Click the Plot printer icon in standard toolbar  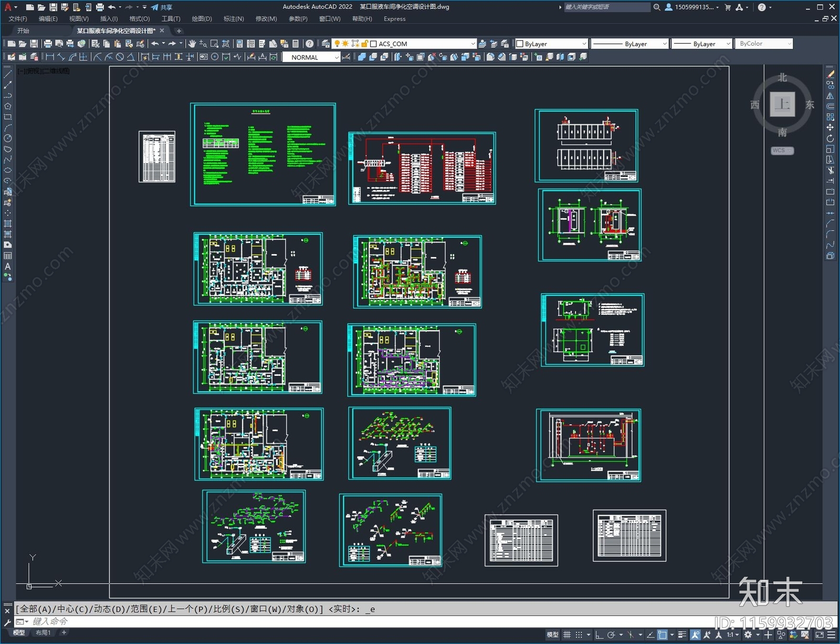click(48, 44)
